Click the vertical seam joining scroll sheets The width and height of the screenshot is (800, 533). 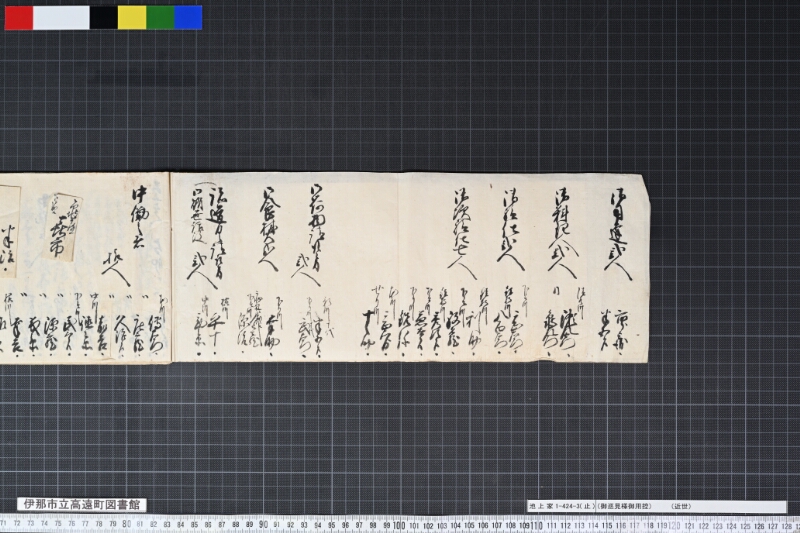(x=171, y=268)
